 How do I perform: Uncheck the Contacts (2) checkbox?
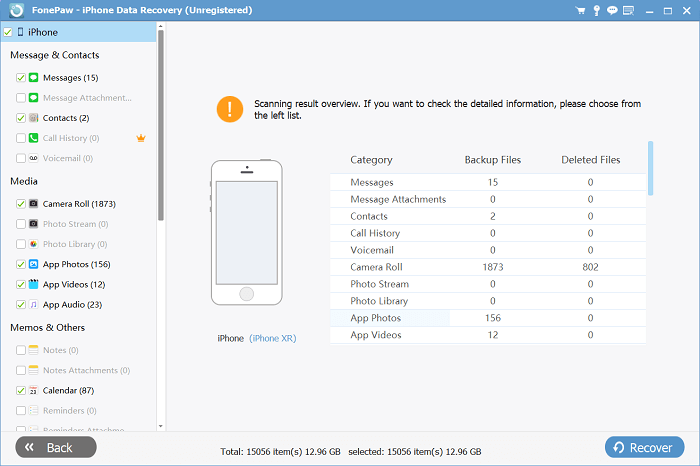pos(21,118)
